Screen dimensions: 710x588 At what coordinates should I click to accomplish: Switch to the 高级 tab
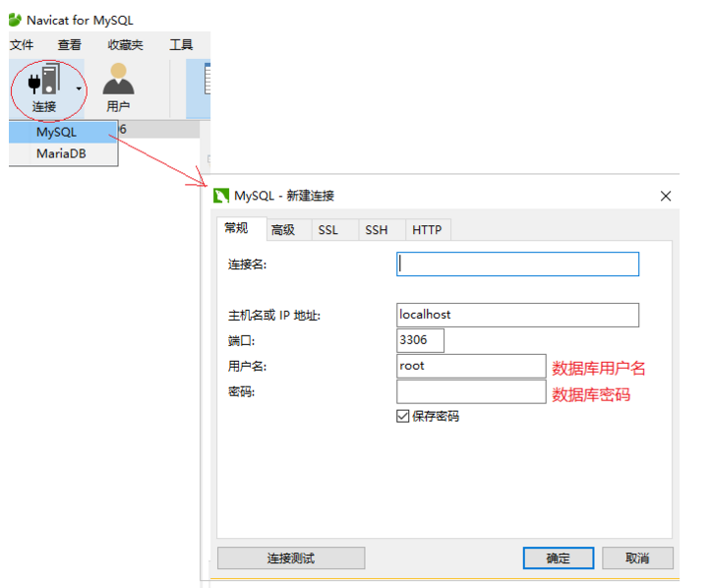(x=288, y=230)
